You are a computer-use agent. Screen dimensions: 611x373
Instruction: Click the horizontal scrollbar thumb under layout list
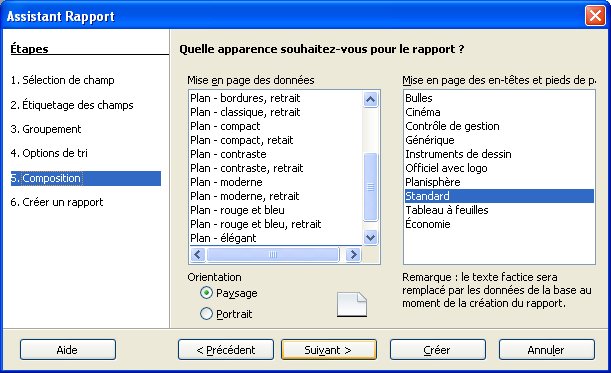coord(273,255)
